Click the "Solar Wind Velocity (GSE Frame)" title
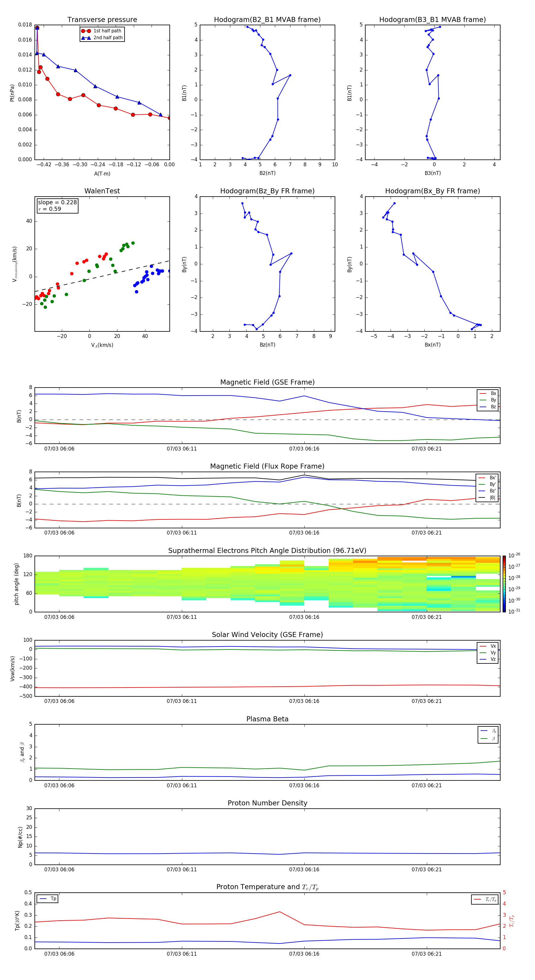The width and height of the screenshot is (535, 980). pos(267,635)
